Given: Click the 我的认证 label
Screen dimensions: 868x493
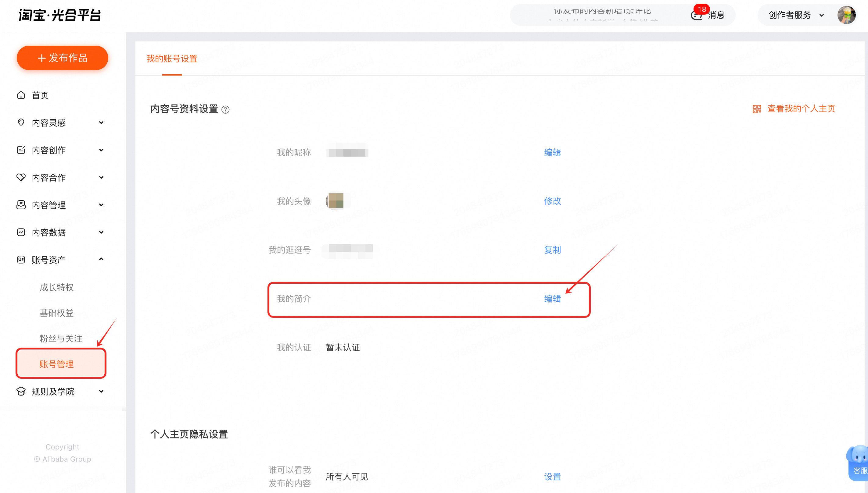Looking at the screenshot, I should (x=294, y=347).
